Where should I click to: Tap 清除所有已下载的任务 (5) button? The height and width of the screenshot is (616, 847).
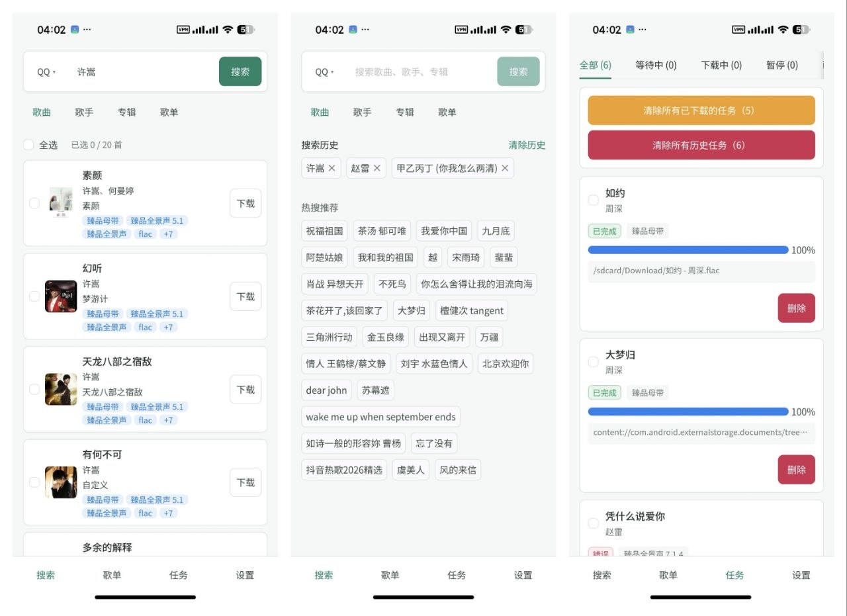[701, 110]
